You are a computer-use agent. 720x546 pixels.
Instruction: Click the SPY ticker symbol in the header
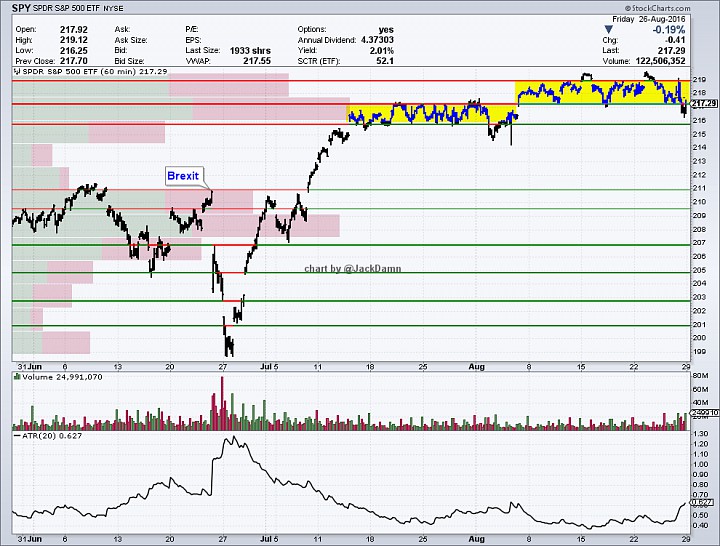21,8
